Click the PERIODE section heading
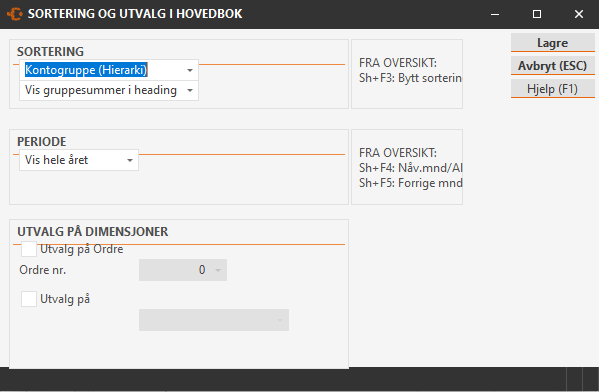The height and width of the screenshot is (392, 599). coord(42,142)
